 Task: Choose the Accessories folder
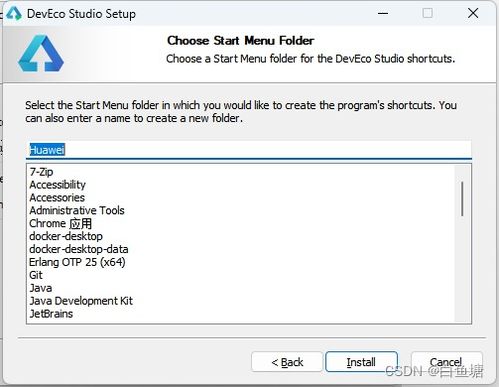click(57, 198)
